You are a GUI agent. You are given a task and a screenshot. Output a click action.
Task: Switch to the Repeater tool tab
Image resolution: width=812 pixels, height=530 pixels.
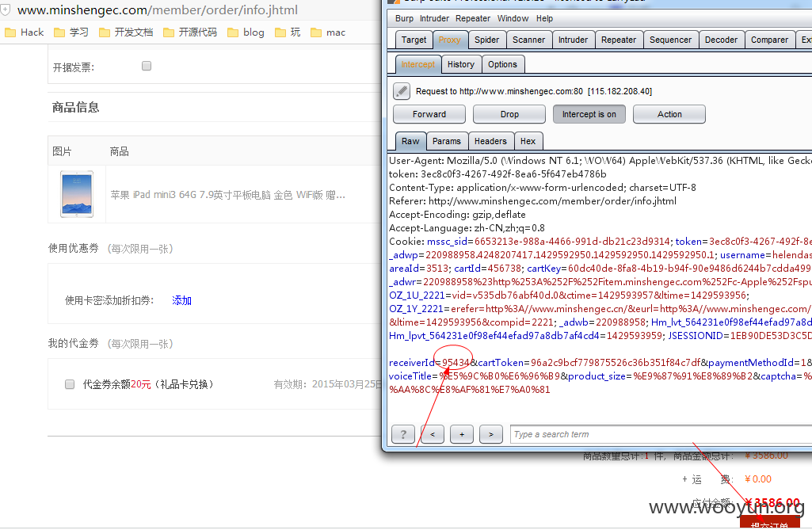point(619,40)
